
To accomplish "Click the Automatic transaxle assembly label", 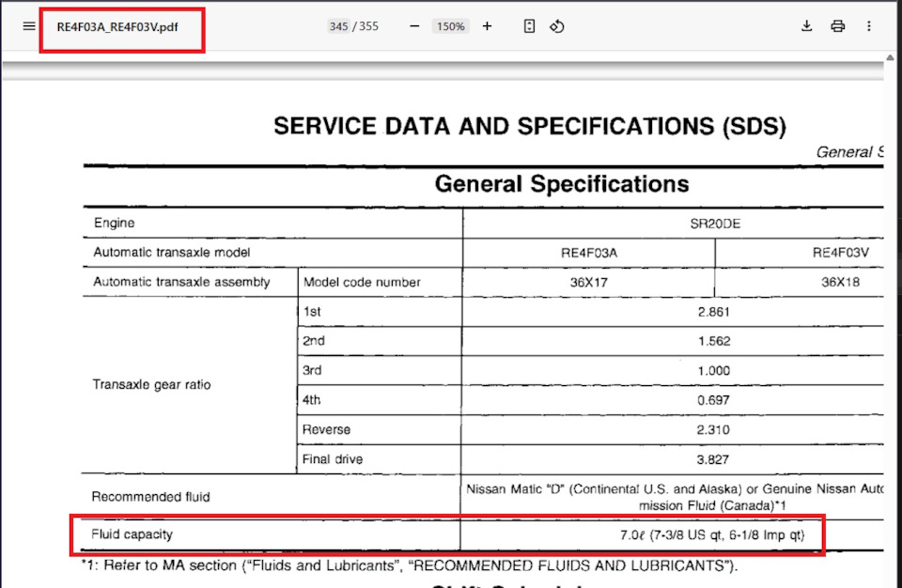I will tap(181, 282).
